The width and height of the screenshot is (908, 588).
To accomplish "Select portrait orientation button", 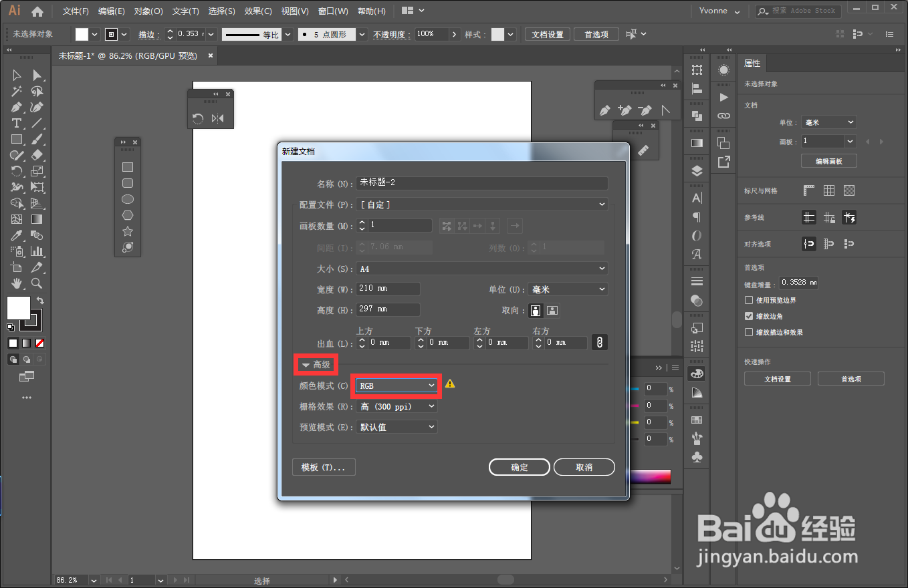I will [x=536, y=311].
